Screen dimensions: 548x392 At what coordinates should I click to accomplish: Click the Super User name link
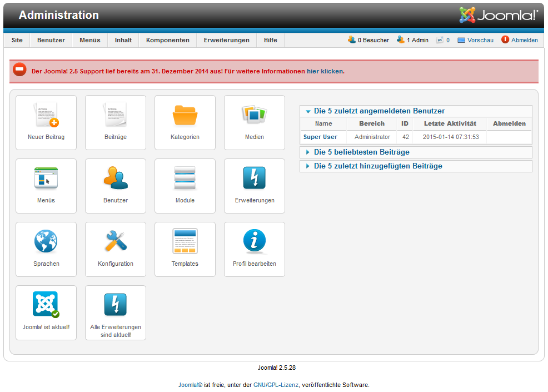[x=320, y=137]
